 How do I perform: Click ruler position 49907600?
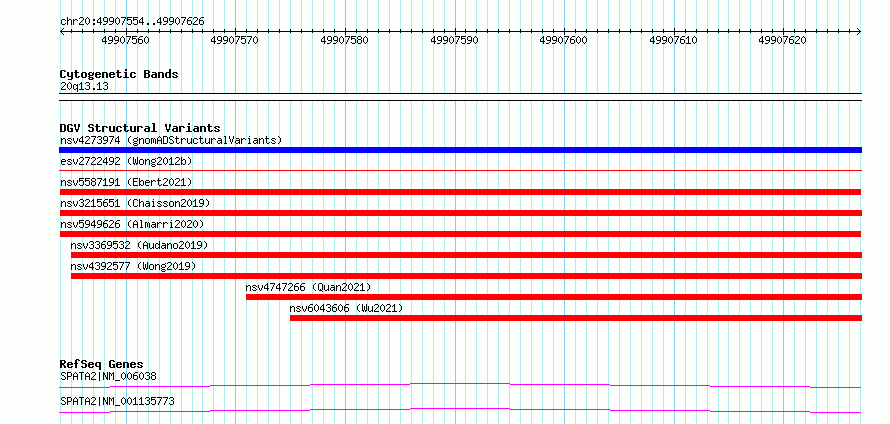coord(563,40)
